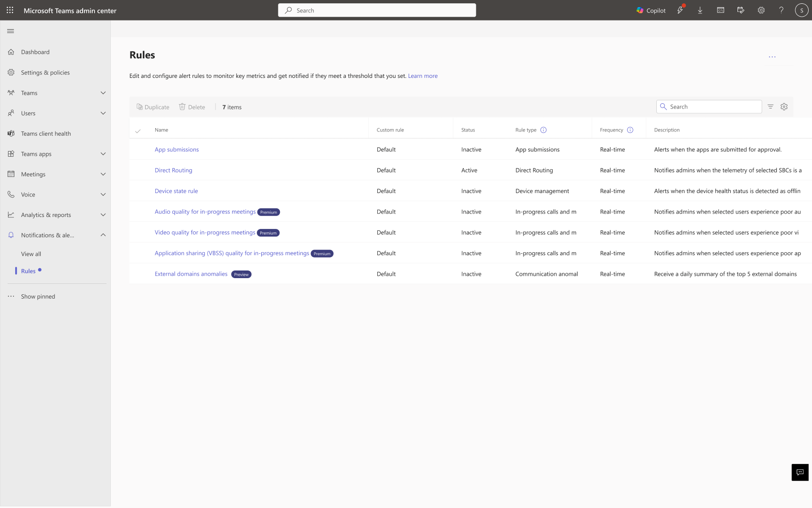Toggle the select-all checkmark in table header

(138, 130)
